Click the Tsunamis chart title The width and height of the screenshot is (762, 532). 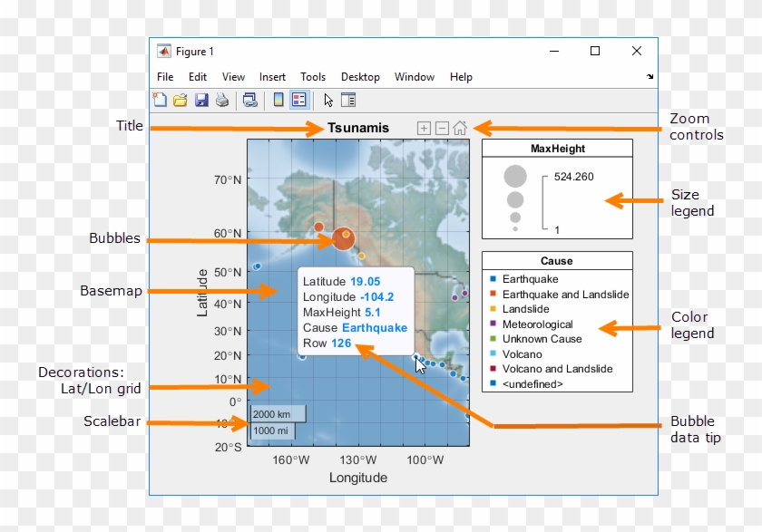[x=358, y=128]
